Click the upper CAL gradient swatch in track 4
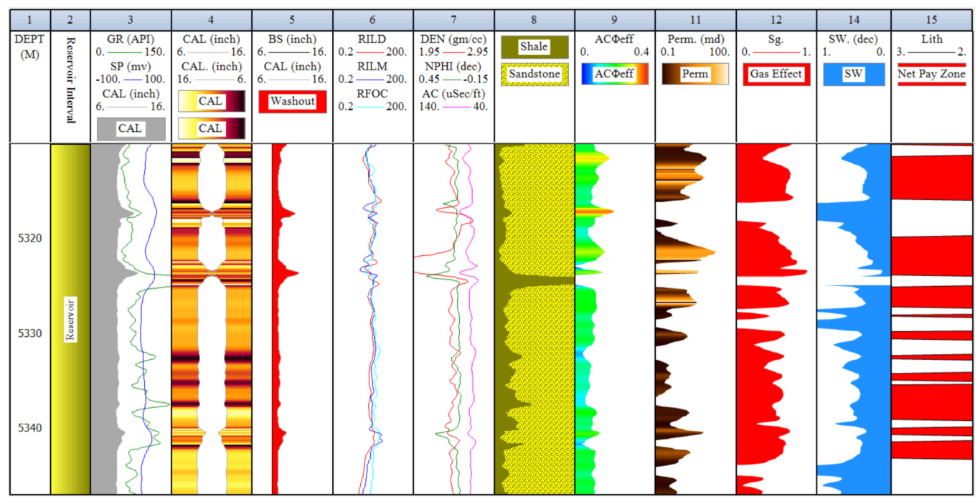This screenshot has height=504, width=980. 212,101
